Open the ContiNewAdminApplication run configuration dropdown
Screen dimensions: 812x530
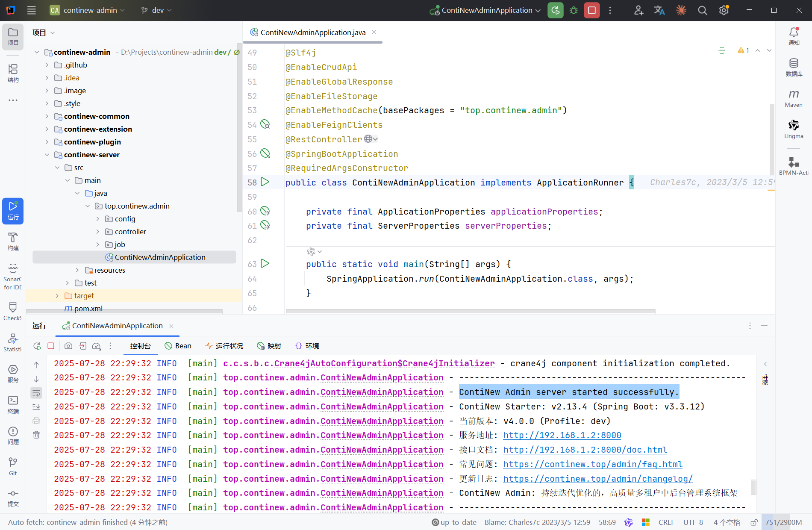pyautogui.click(x=485, y=10)
